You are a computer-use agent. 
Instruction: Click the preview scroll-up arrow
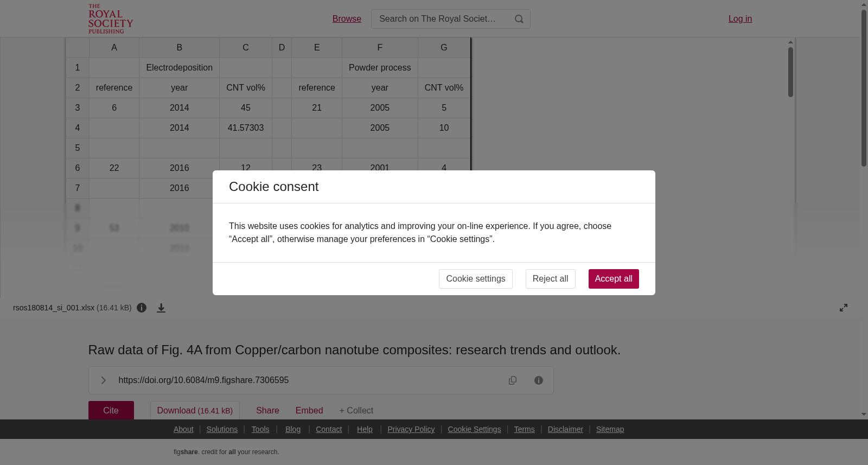point(791,42)
